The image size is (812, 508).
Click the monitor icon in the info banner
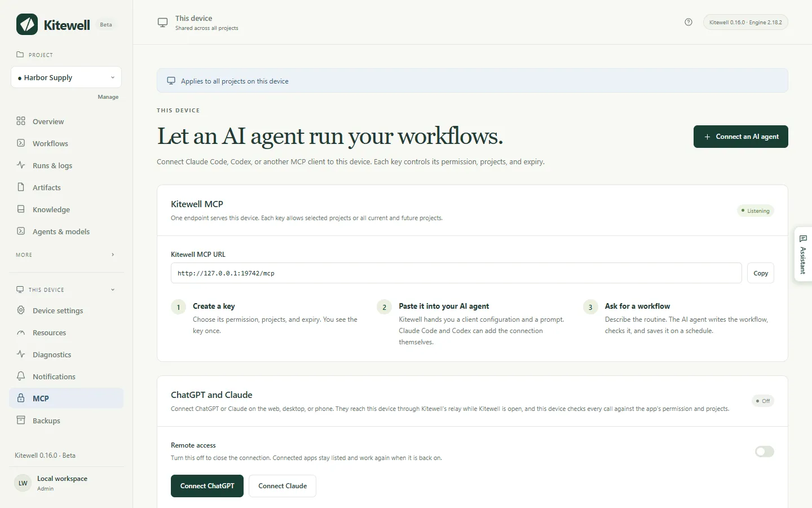point(171,81)
